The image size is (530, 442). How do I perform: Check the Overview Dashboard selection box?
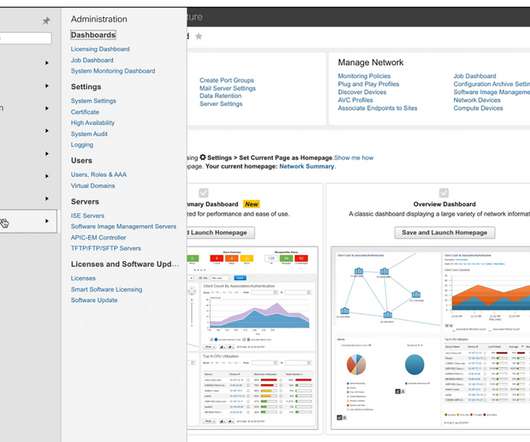(x=443, y=193)
